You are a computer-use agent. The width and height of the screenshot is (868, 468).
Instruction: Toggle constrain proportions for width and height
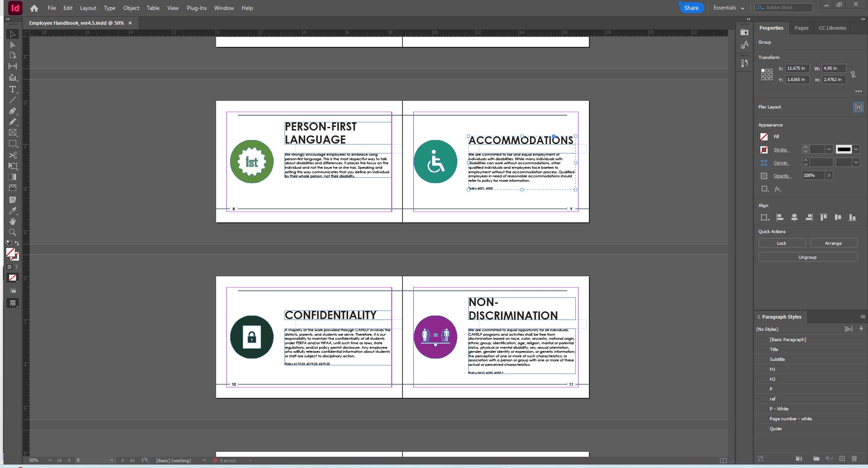853,74
